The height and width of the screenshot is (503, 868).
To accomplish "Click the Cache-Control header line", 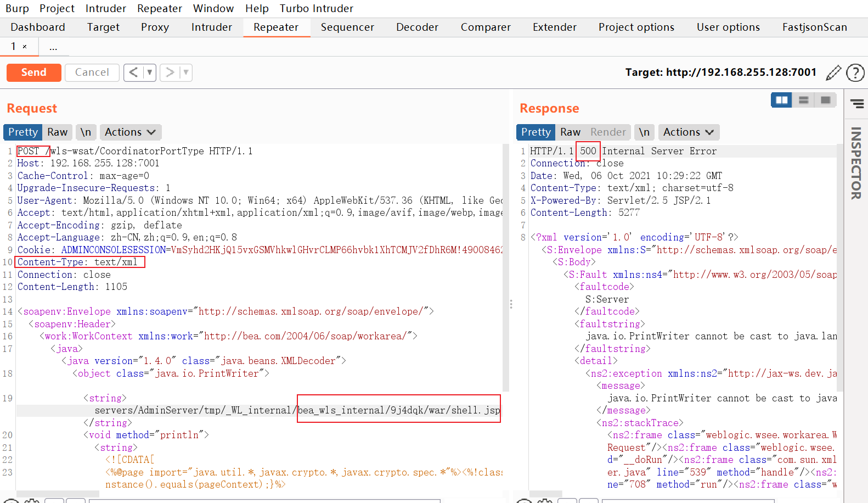I will pos(83,176).
